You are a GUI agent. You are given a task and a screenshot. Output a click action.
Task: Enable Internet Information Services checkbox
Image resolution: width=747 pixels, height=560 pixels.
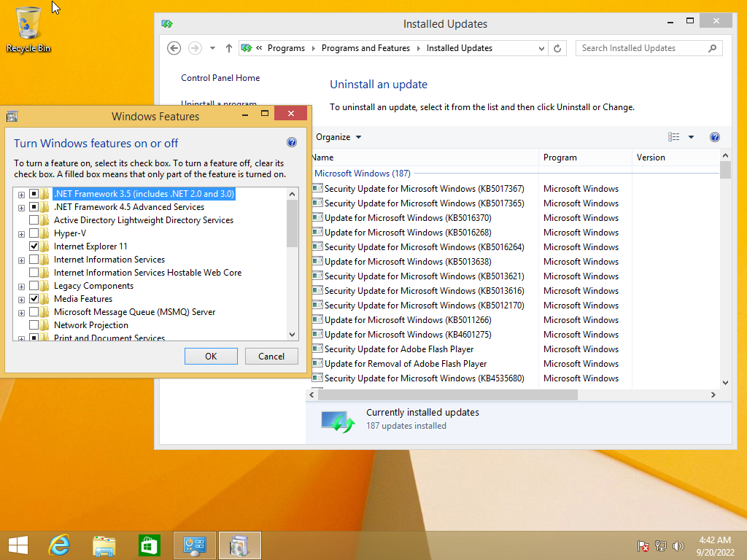34,260
